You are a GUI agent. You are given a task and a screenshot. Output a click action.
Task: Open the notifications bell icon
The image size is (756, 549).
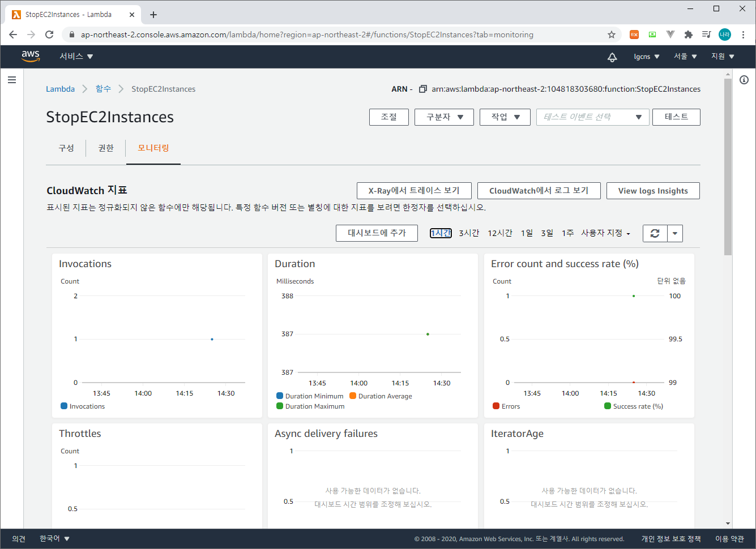612,57
